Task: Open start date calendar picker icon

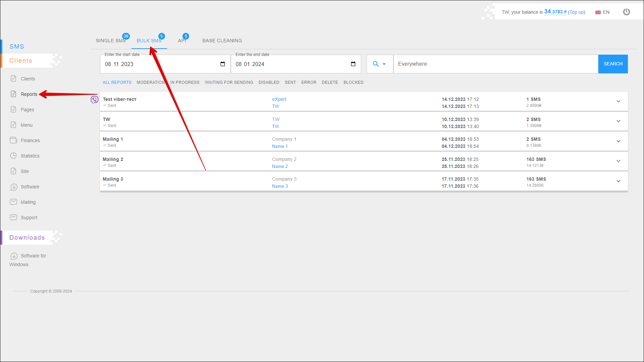Action: tap(223, 64)
